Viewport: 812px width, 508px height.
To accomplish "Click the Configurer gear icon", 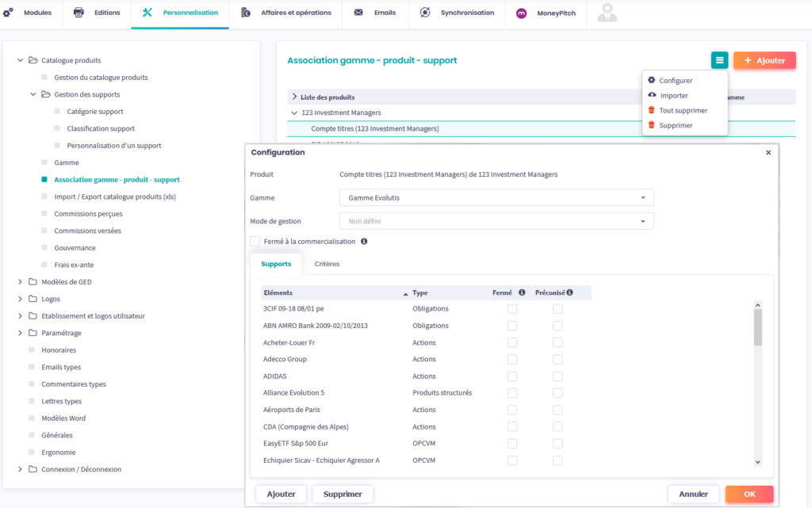I will (652, 80).
